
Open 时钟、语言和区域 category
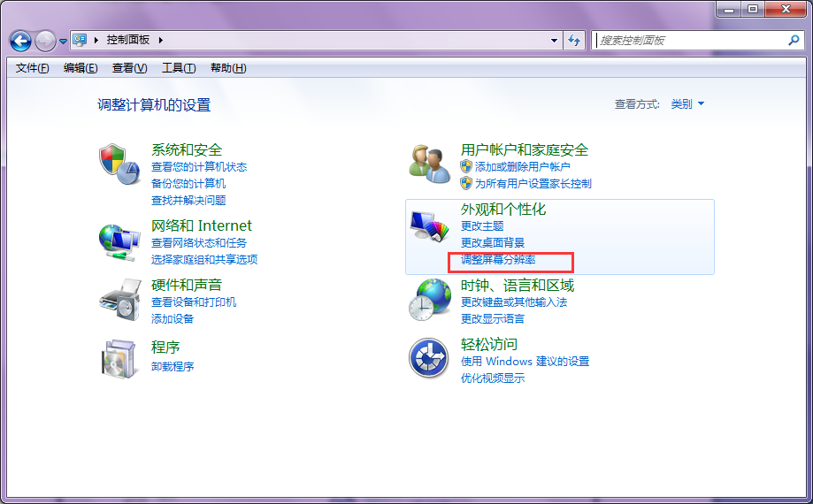point(518,286)
